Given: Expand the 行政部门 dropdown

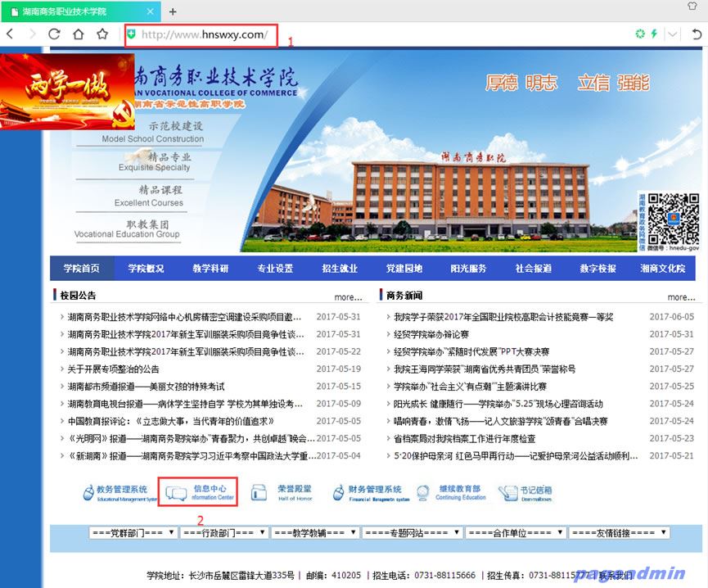Looking at the screenshot, I should (225, 532).
